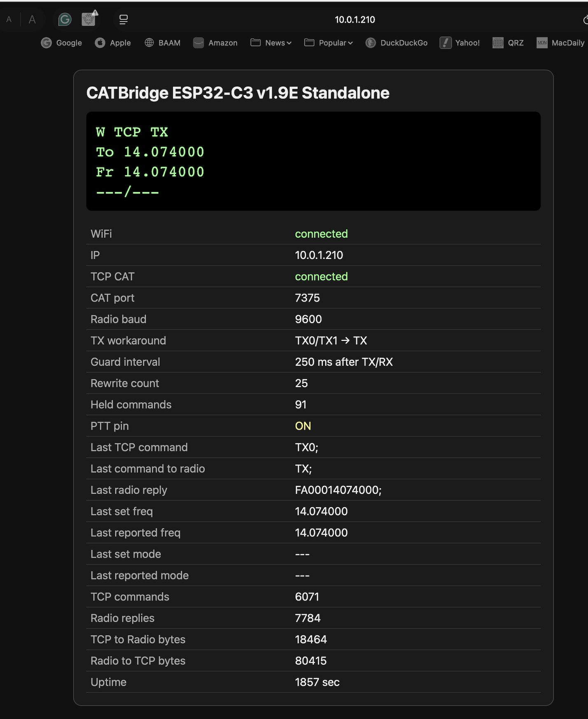Open the QRZ bookmark
Screen dimensions: 588x719
pyautogui.click(x=508, y=43)
